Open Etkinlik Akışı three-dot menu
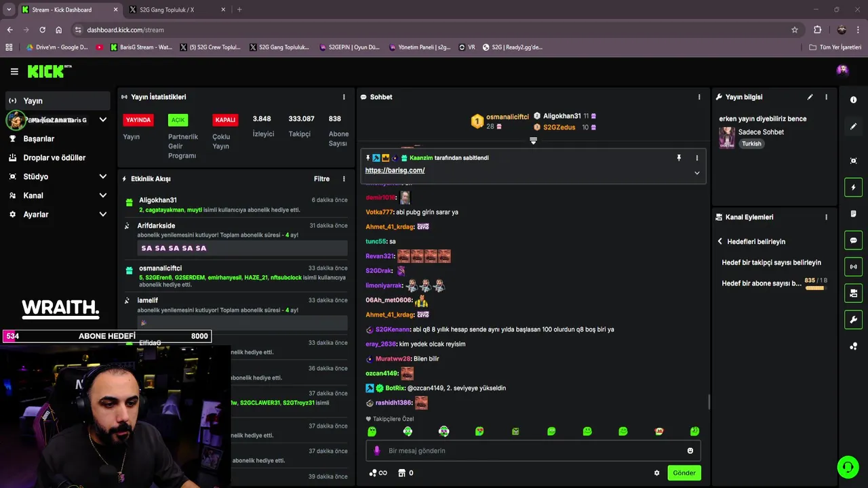Screen dimensions: 868x488 (344, 179)
